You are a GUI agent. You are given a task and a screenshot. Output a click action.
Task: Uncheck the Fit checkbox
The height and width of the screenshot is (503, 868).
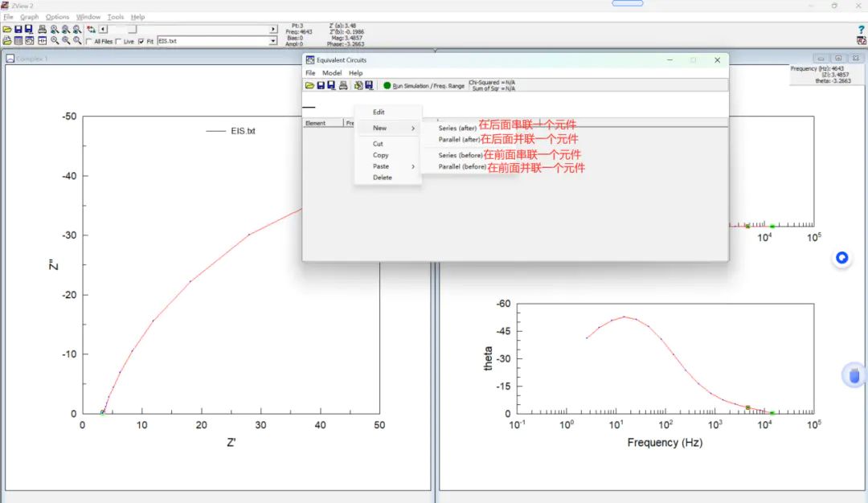click(x=141, y=42)
